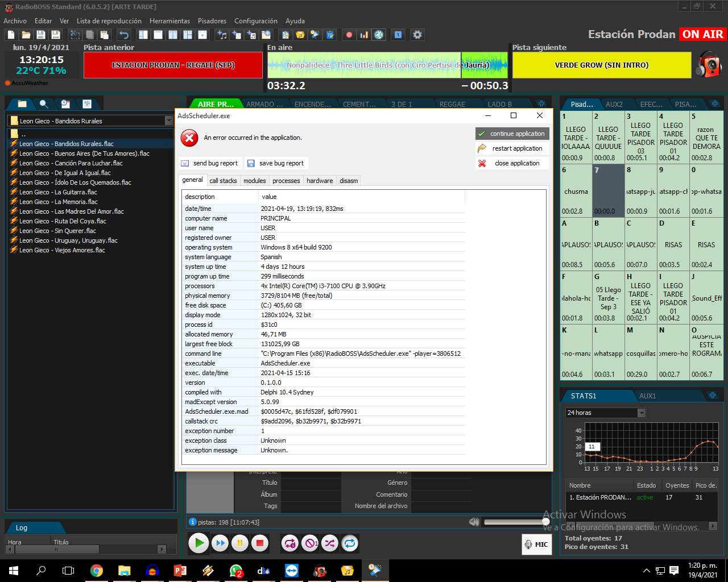
Task: Expand the Pisadores panel tab options button
Action: coord(714,104)
